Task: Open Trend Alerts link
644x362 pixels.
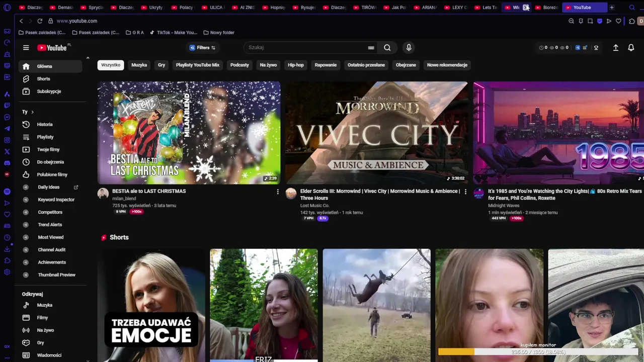Action: [50, 225]
